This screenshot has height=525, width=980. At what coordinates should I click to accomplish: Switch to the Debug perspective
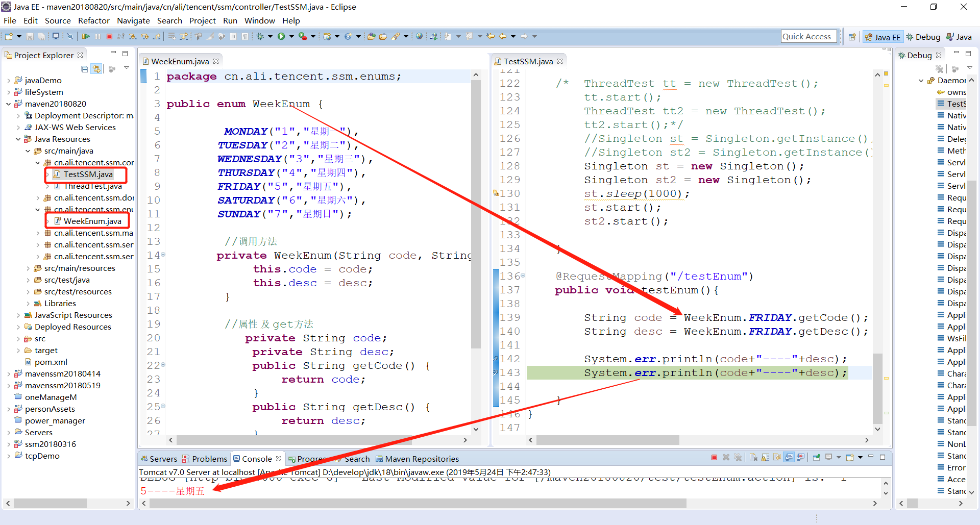[923, 37]
